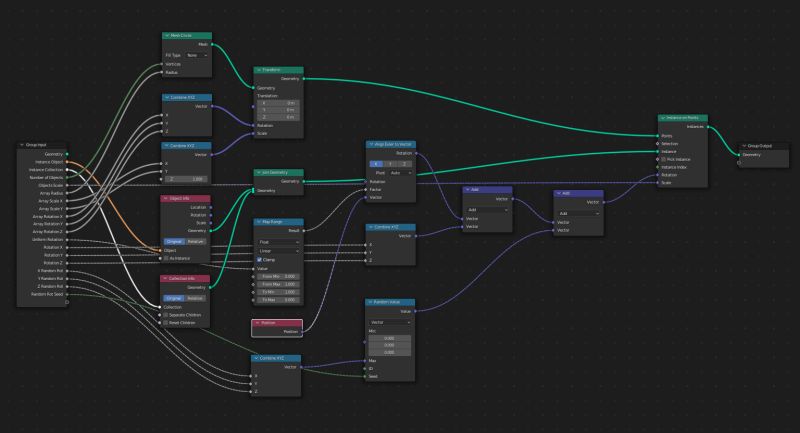Open operation dropdown of Add node fed by Align Euler
The width and height of the screenshot is (800, 433).
487,210
